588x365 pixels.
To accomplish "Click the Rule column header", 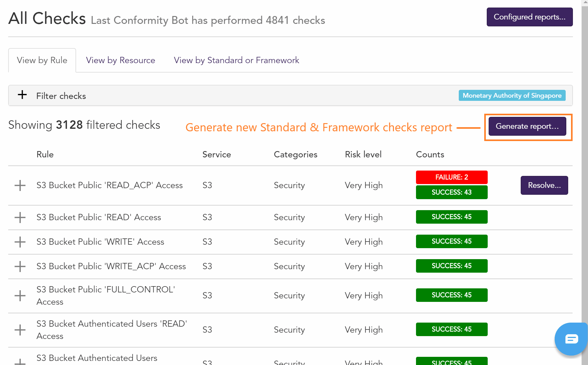I will coord(45,155).
